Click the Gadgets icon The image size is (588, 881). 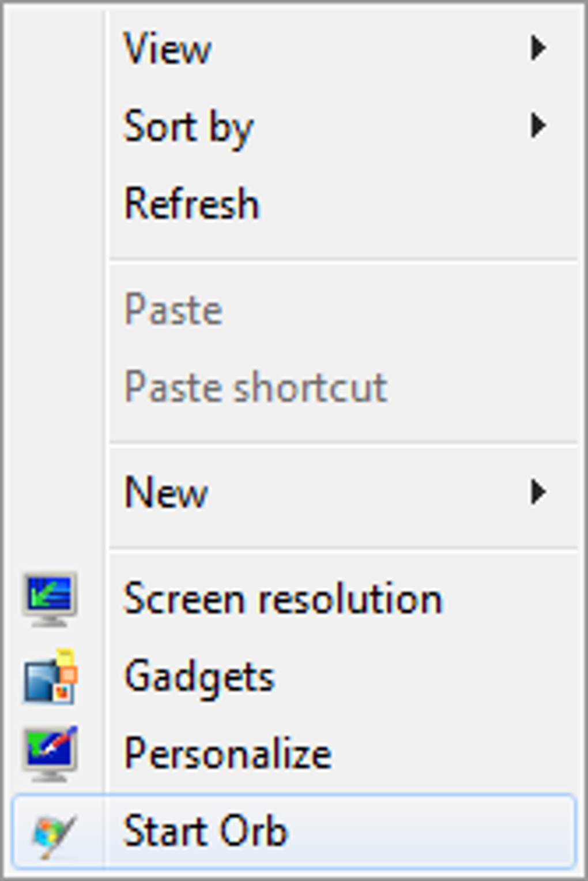[x=50, y=677]
